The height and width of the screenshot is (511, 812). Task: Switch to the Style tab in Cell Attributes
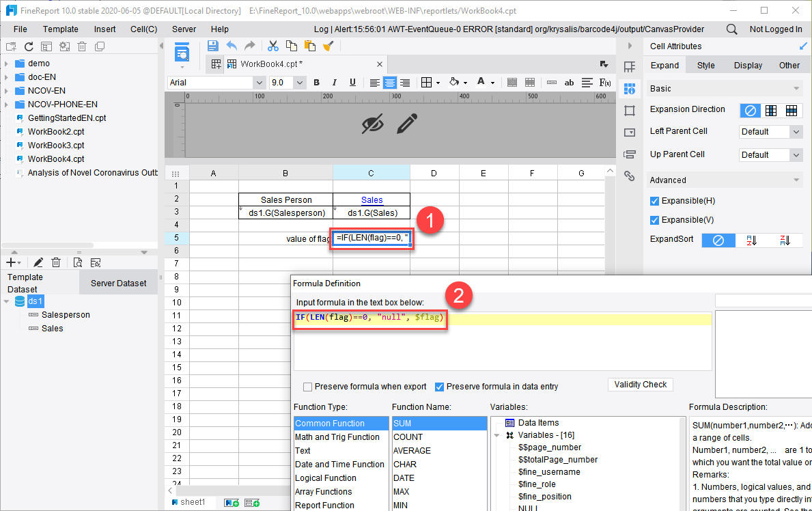[x=707, y=65]
